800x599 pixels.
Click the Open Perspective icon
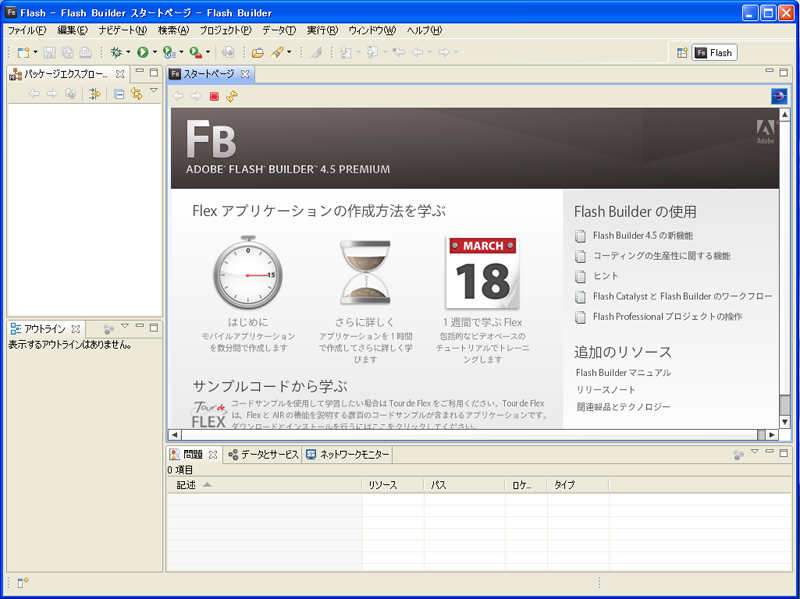point(682,53)
